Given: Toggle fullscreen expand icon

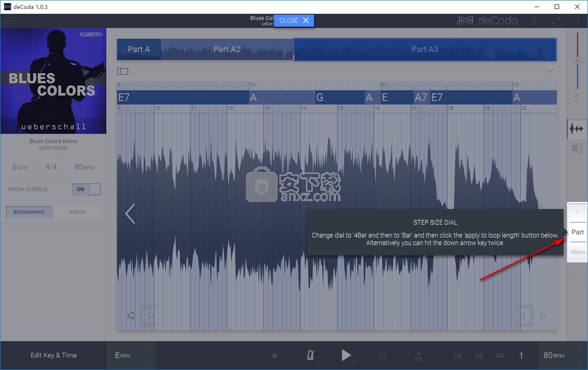Looking at the screenshot, I should (x=556, y=20).
